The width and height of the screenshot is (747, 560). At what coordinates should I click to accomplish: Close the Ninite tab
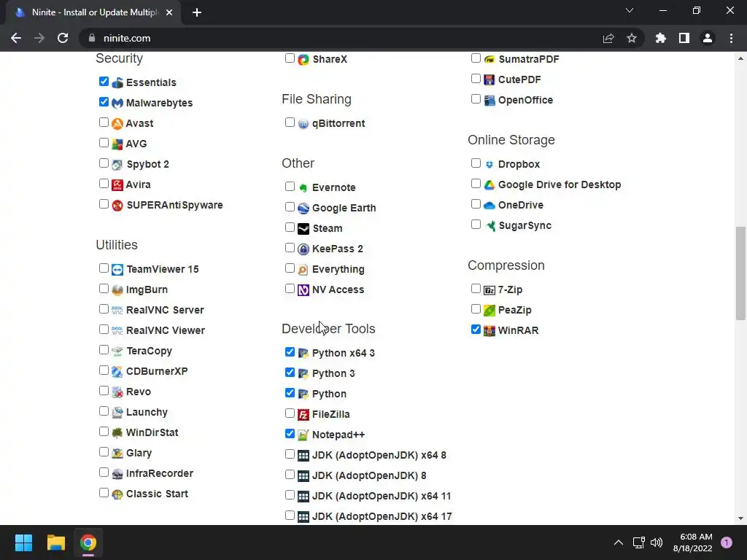169,12
